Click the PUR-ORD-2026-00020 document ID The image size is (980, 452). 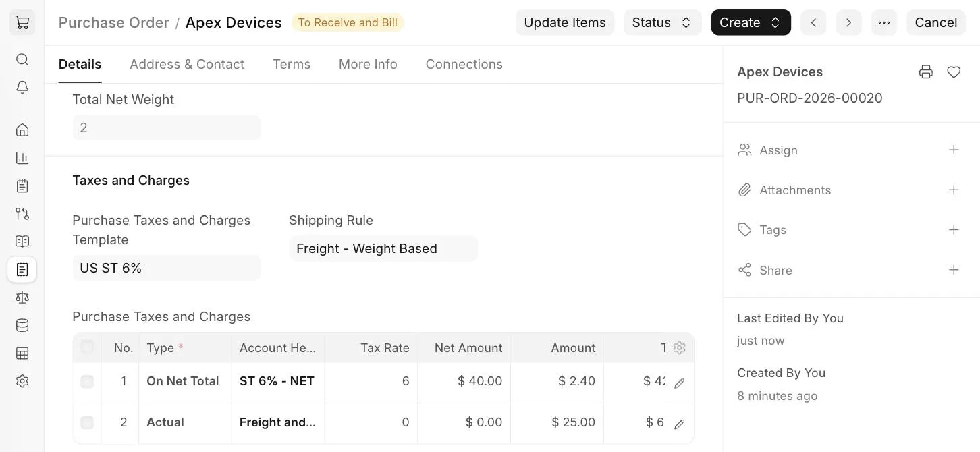pos(809,98)
